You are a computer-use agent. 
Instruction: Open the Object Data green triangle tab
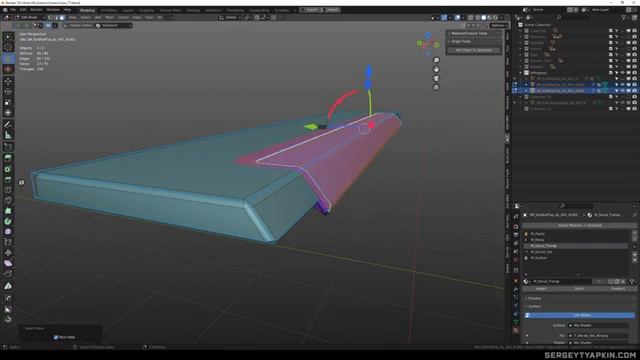[516, 322]
